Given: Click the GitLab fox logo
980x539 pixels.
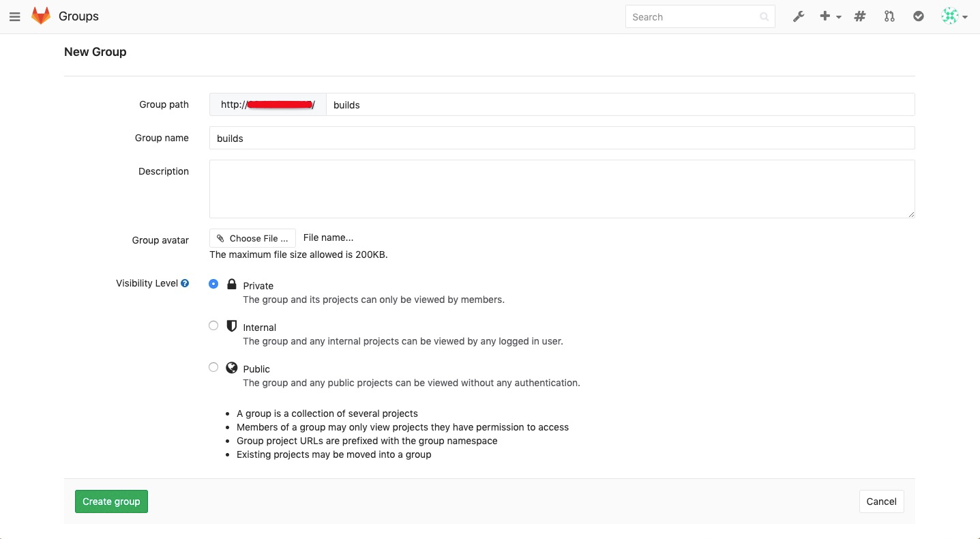Looking at the screenshot, I should point(41,16).
